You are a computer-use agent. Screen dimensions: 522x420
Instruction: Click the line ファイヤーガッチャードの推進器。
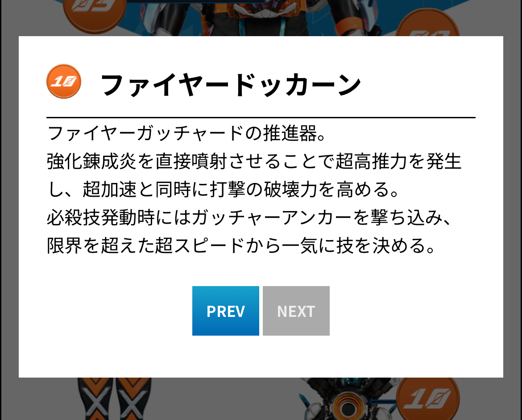click(x=187, y=133)
